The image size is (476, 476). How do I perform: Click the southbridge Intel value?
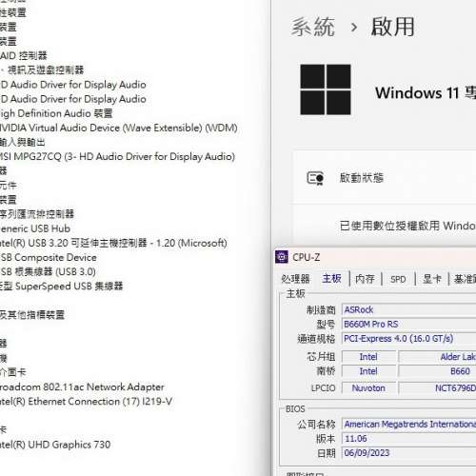368,371
